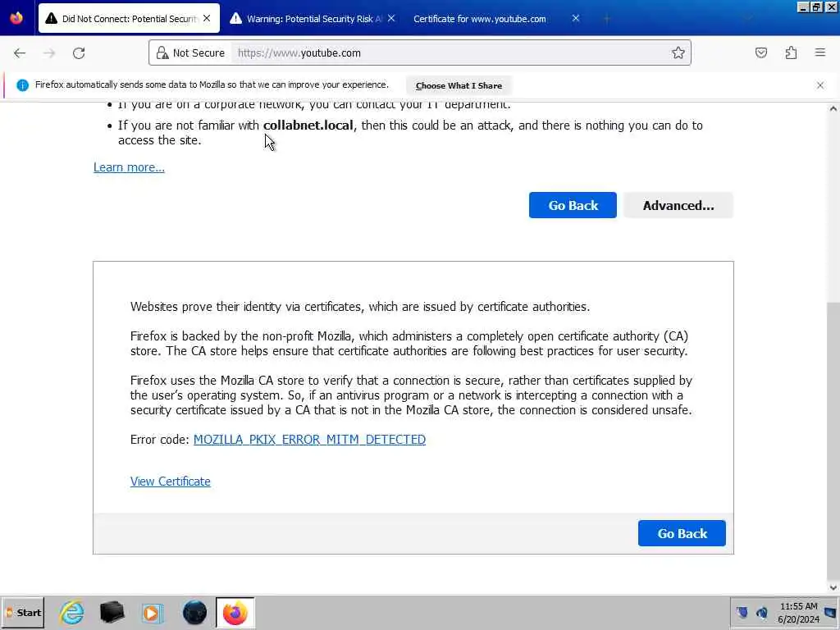The image size is (840, 630).
Task: Open the Firefox hamburger application menu
Action: [x=820, y=52]
